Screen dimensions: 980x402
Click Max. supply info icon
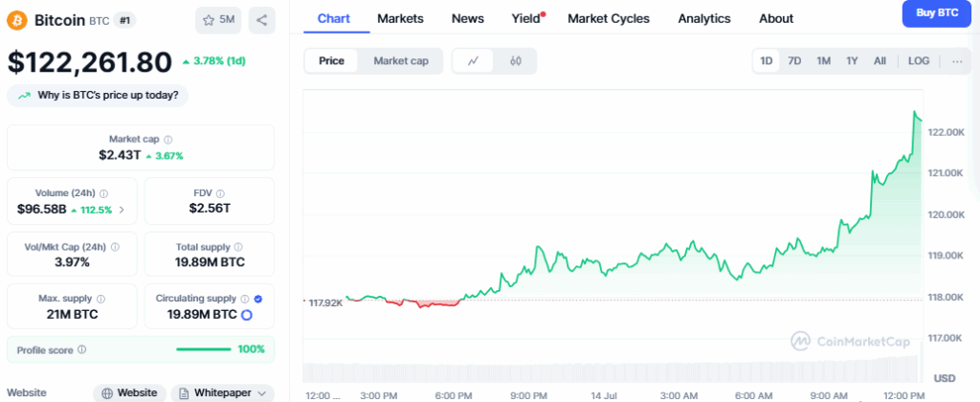pyautogui.click(x=100, y=299)
